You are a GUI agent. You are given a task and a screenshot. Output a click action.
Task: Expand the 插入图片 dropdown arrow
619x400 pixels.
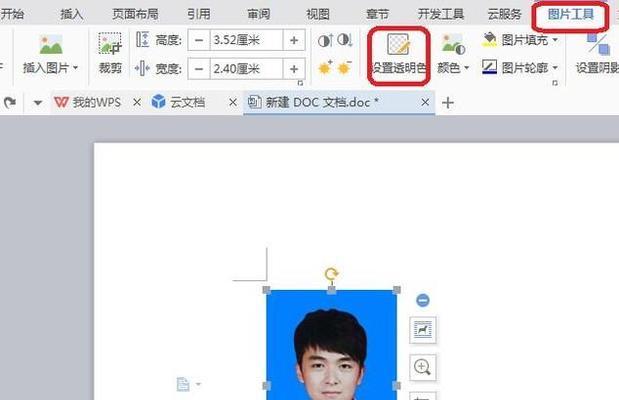75,68
